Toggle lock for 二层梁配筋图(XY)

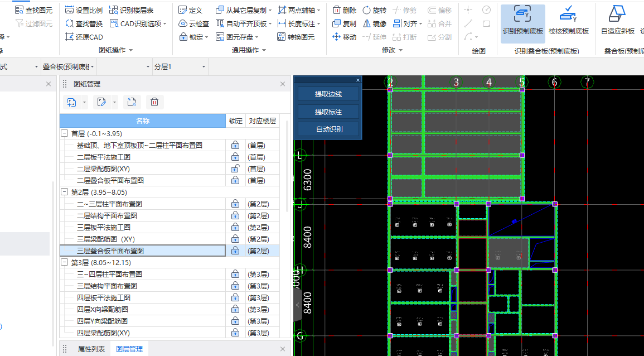[x=235, y=169]
